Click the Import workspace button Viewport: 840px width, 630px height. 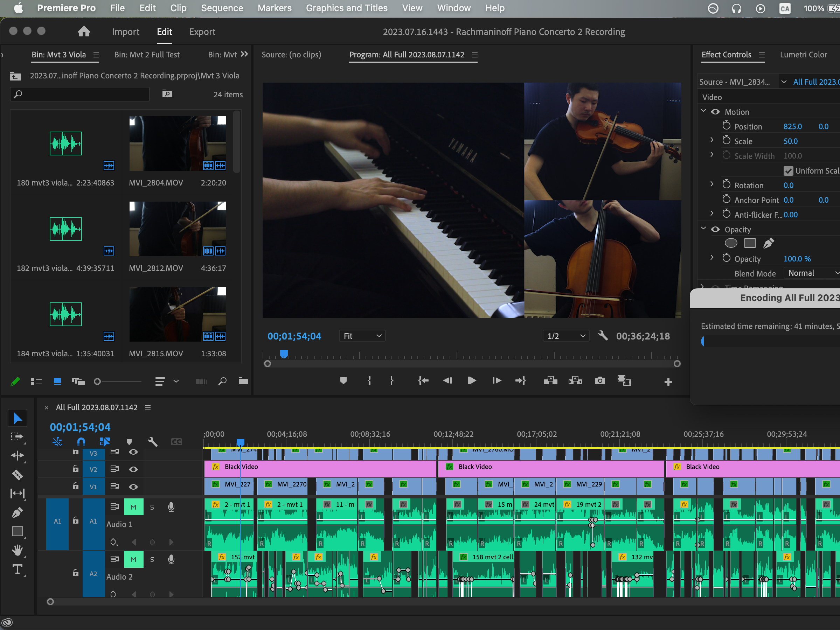click(126, 32)
